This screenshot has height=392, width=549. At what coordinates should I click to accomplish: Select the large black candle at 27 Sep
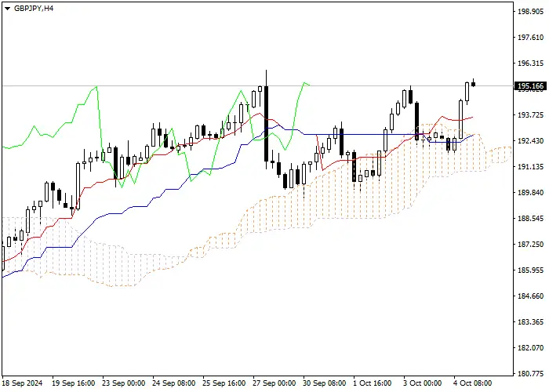pyautogui.click(x=266, y=124)
